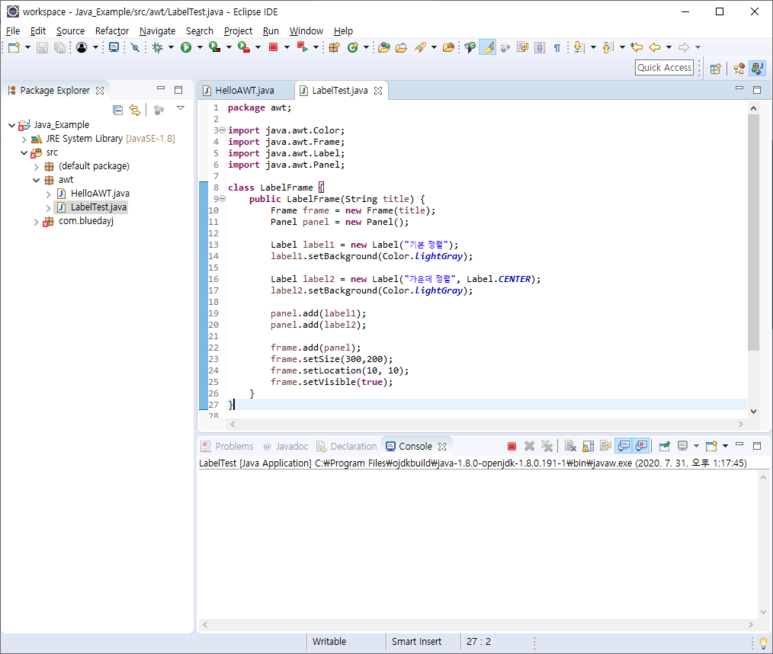Click the Search flashlight icon

coord(420,47)
